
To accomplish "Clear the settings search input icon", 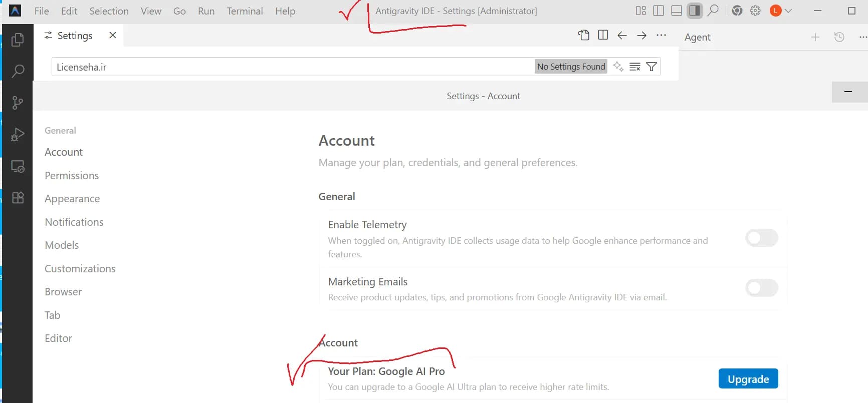I will pos(635,67).
